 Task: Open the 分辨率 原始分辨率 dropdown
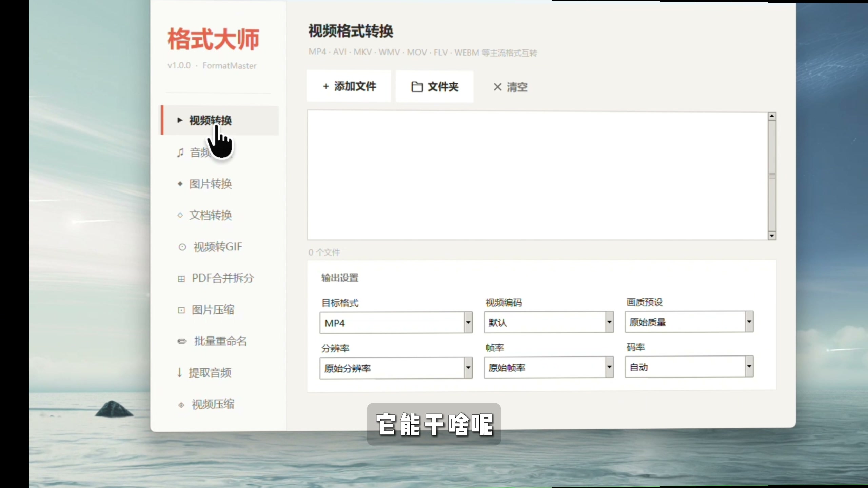(x=396, y=368)
